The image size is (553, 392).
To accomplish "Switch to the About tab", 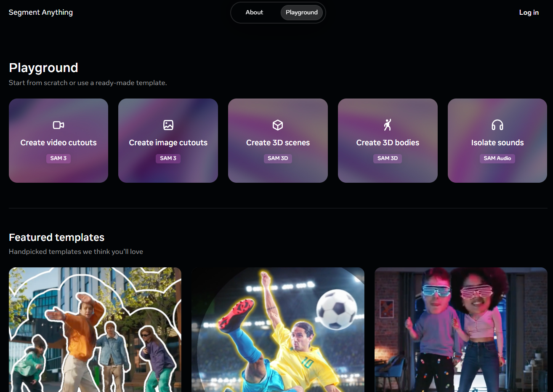I will pyautogui.click(x=254, y=13).
